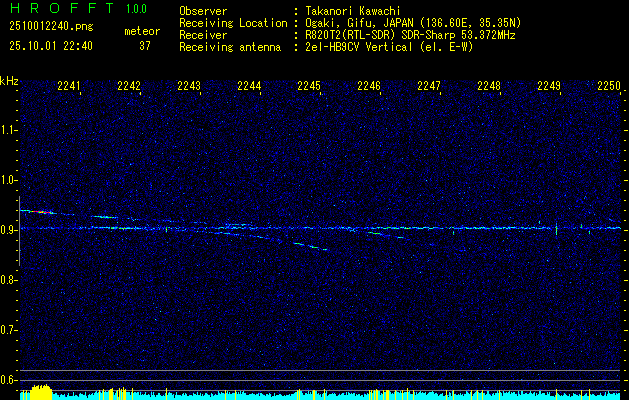Viewport: 629px width, 400px height.
Task: Click the Receiving antenna label
Action: [x=230, y=47]
